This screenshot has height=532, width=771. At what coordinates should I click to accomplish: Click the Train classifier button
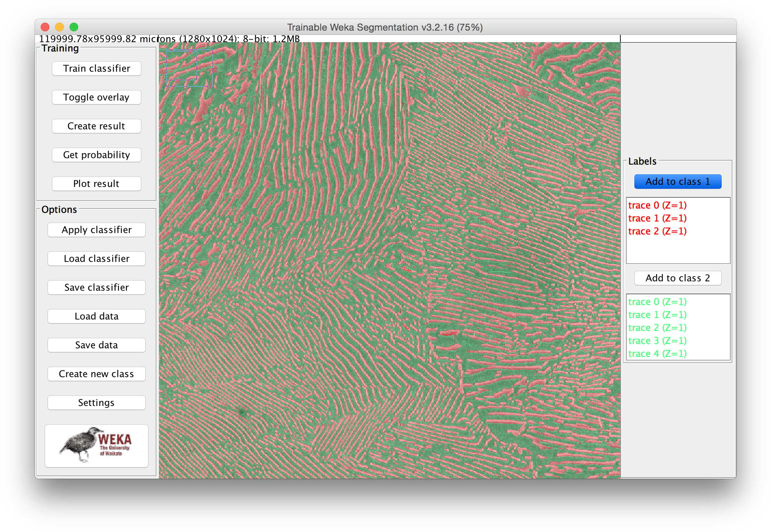[x=96, y=68]
